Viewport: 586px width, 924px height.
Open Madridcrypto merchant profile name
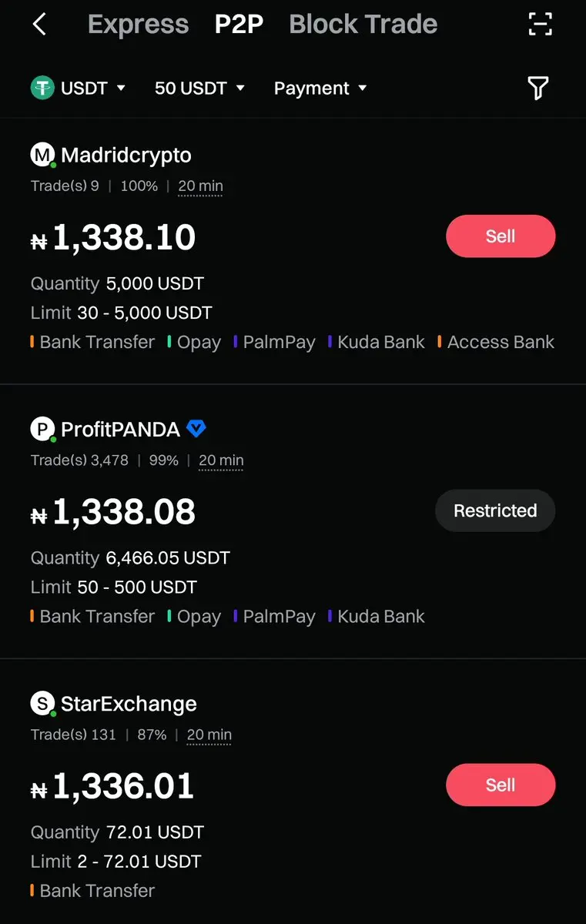(126, 155)
